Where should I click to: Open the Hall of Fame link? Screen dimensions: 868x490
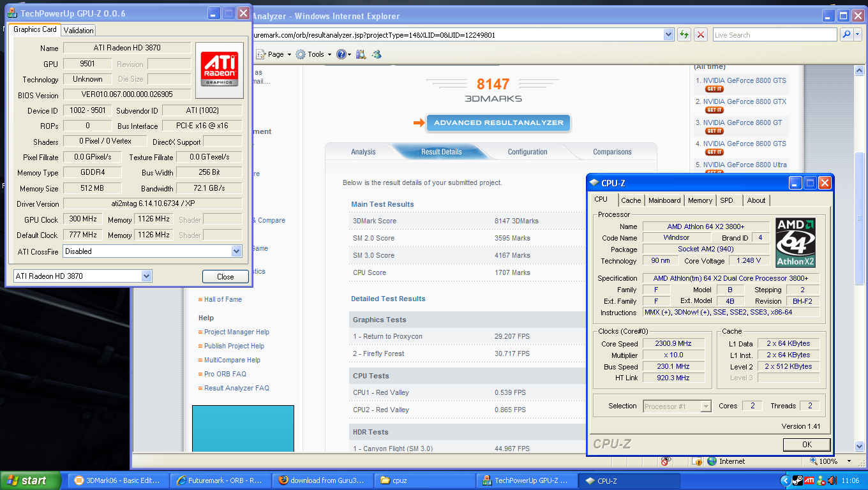click(x=223, y=299)
